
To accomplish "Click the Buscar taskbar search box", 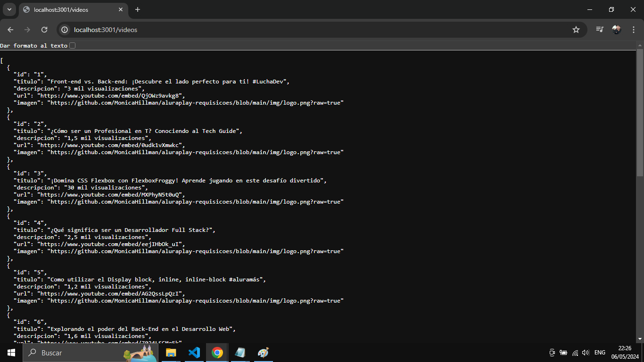I will [x=91, y=353].
